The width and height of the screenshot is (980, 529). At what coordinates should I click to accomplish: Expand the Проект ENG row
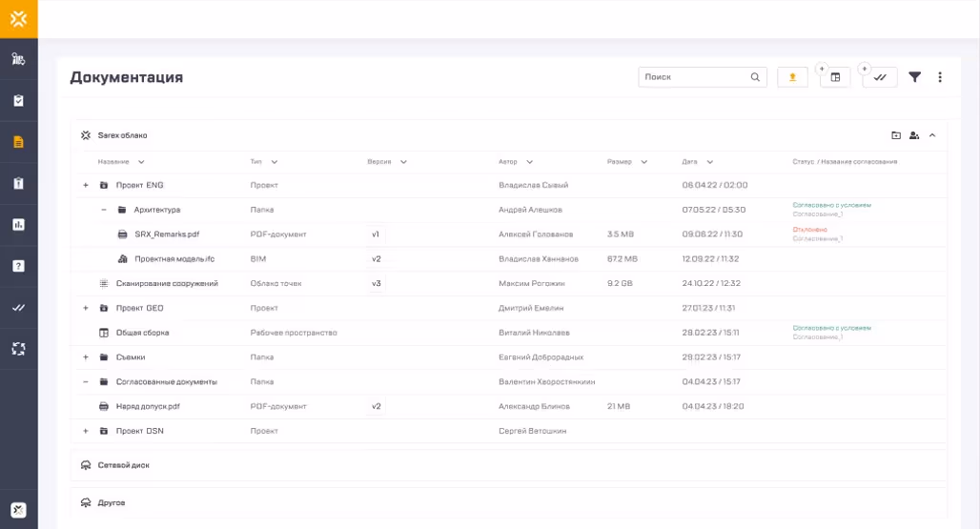click(x=86, y=185)
